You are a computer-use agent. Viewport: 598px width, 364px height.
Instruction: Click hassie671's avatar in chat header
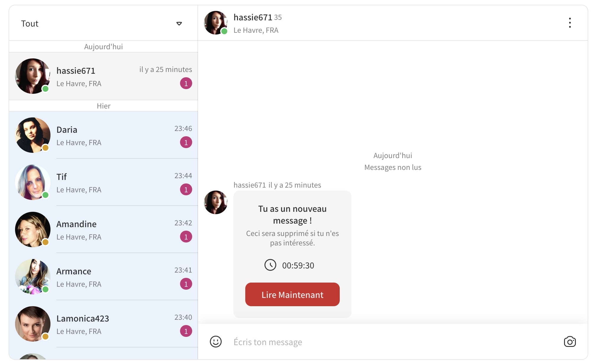click(215, 23)
